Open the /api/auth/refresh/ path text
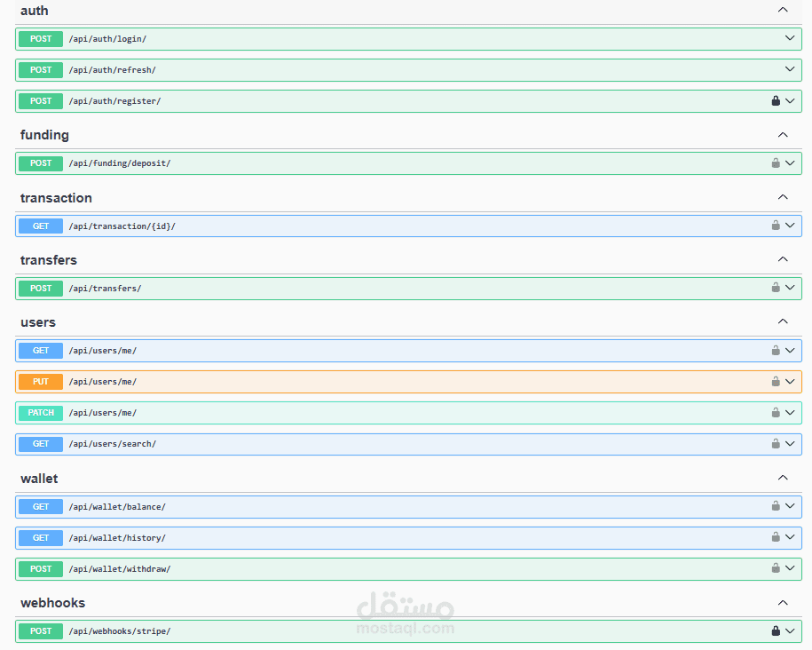This screenshot has height=650, width=812. [113, 70]
